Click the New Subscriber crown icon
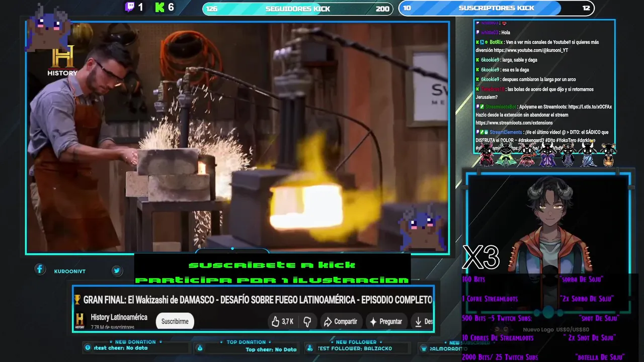The width and height of the screenshot is (644, 362). [424, 348]
